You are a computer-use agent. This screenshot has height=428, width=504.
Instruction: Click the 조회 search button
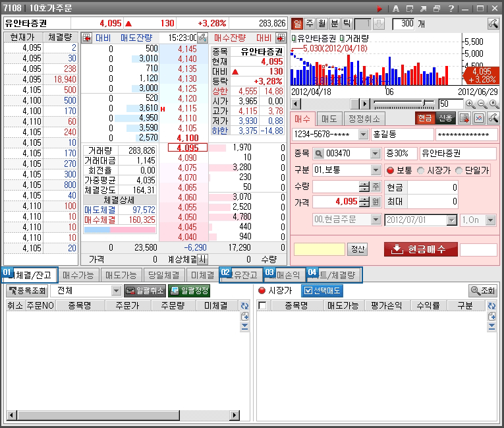click(x=483, y=291)
